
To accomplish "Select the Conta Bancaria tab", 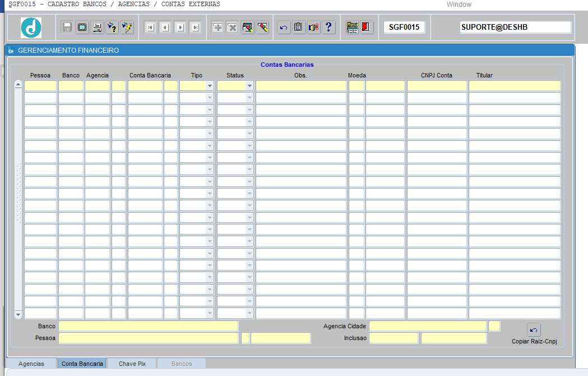I will coord(82,364).
